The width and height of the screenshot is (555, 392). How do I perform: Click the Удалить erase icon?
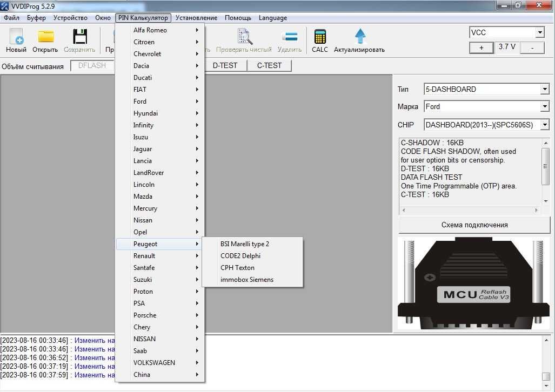coord(290,36)
